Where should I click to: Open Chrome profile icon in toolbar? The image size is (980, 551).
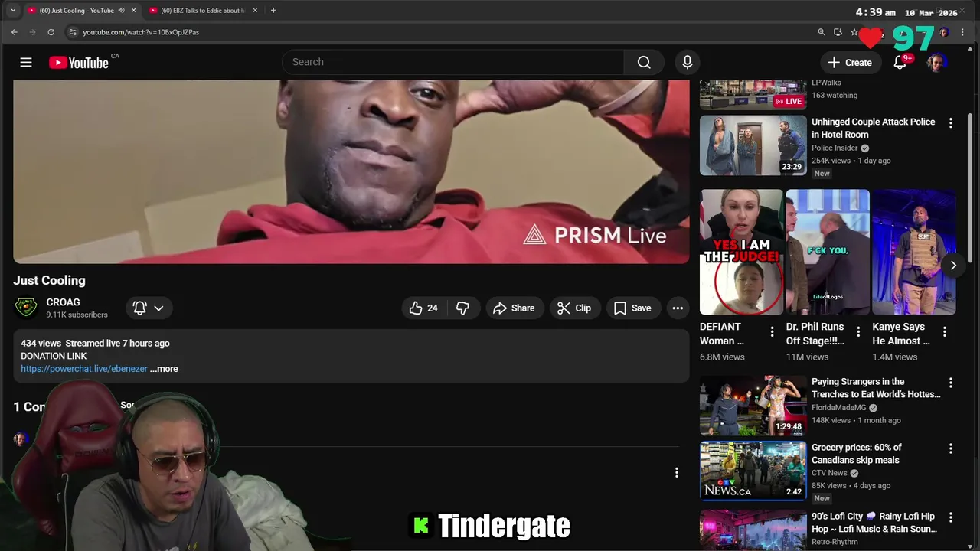pos(944,32)
